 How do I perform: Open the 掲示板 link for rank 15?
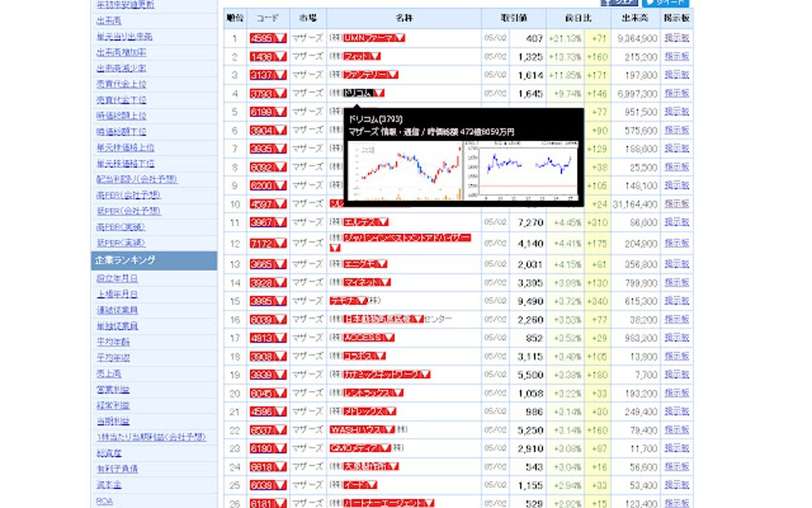click(677, 301)
